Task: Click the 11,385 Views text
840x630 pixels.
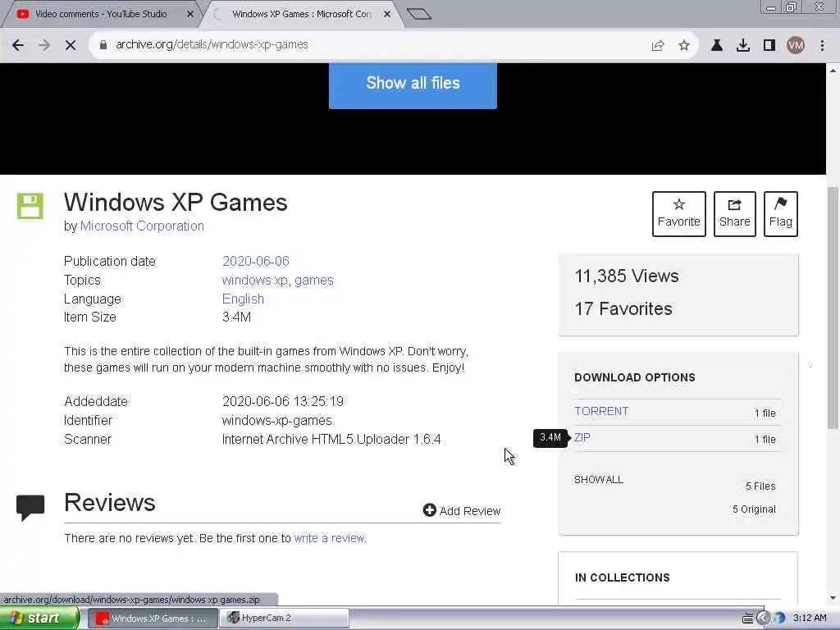Action: pyautogui.click(x=626, y=276)
